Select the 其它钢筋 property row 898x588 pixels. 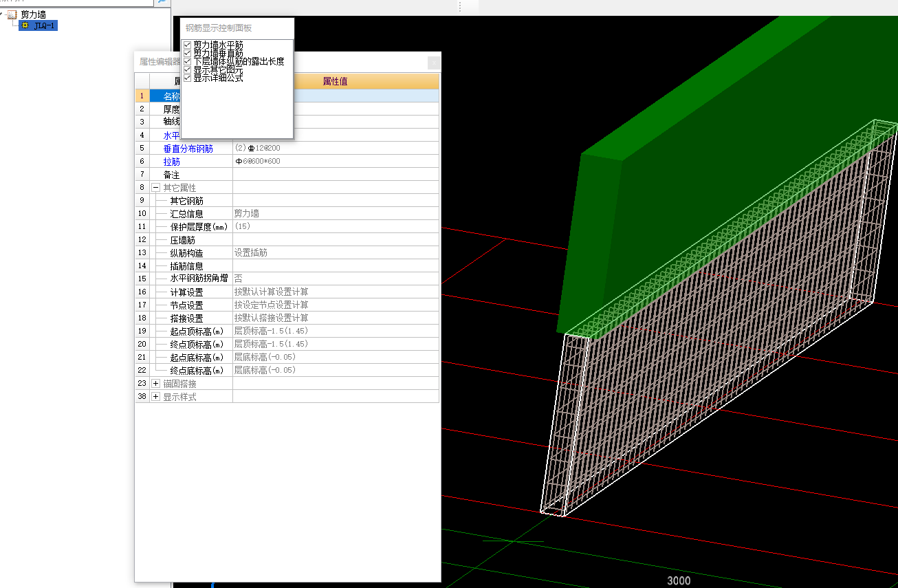pos(287,201)
